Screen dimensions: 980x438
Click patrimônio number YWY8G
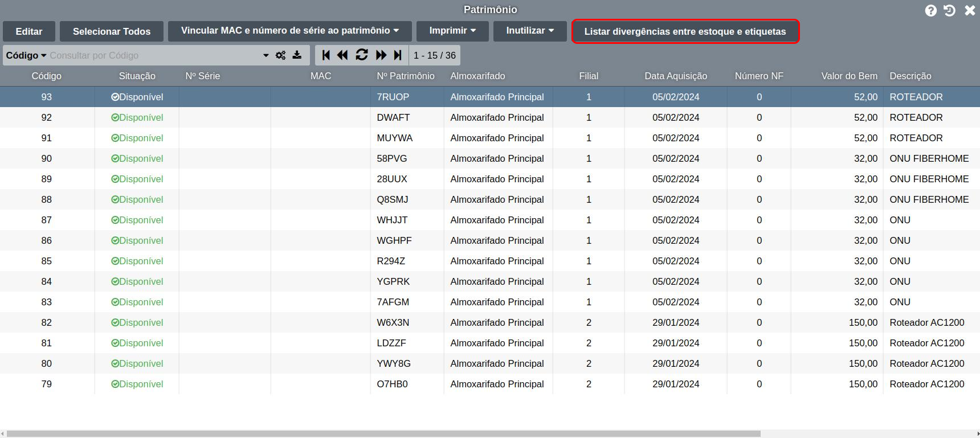pyautogui.click(x=394, y=363)
